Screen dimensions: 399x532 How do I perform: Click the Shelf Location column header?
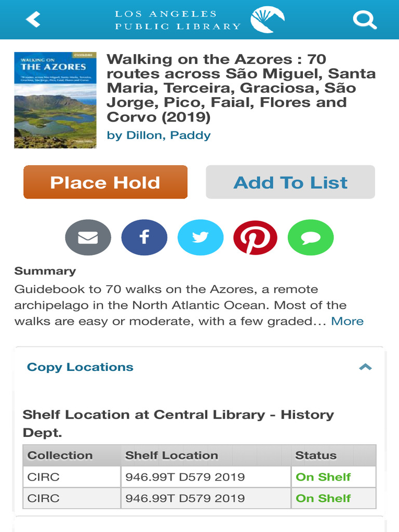[171, 456]
